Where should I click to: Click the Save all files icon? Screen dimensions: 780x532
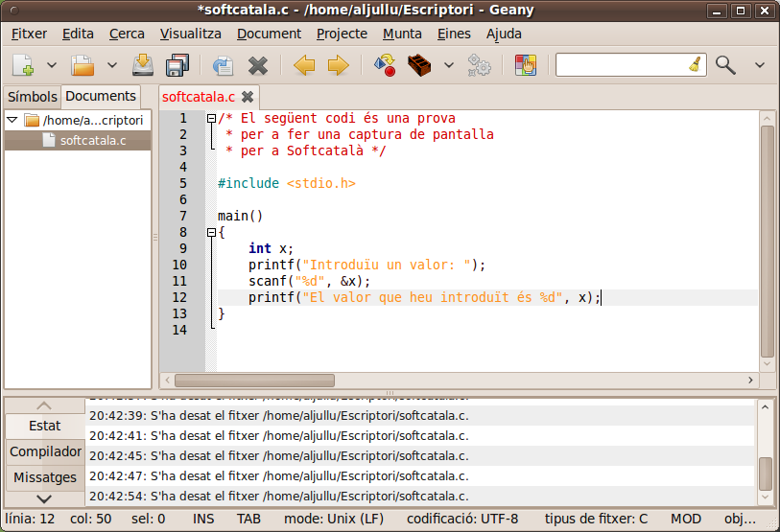pos(177,65)
